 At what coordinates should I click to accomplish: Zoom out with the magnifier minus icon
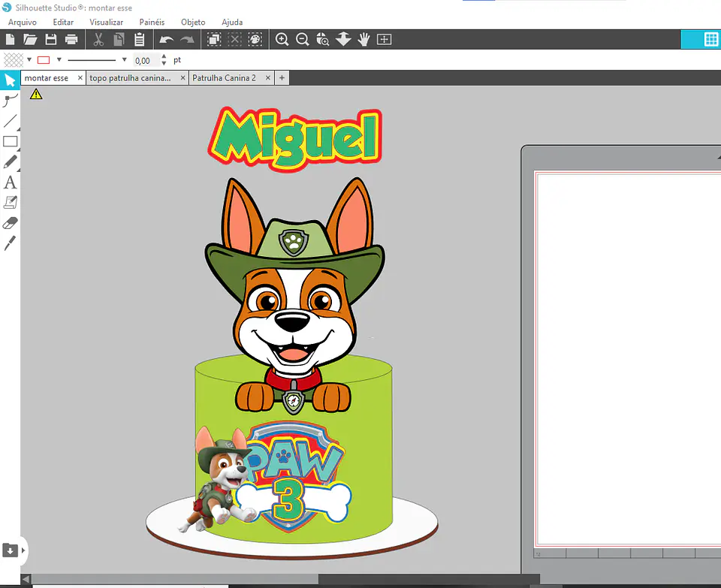click(x=303, y=40)
